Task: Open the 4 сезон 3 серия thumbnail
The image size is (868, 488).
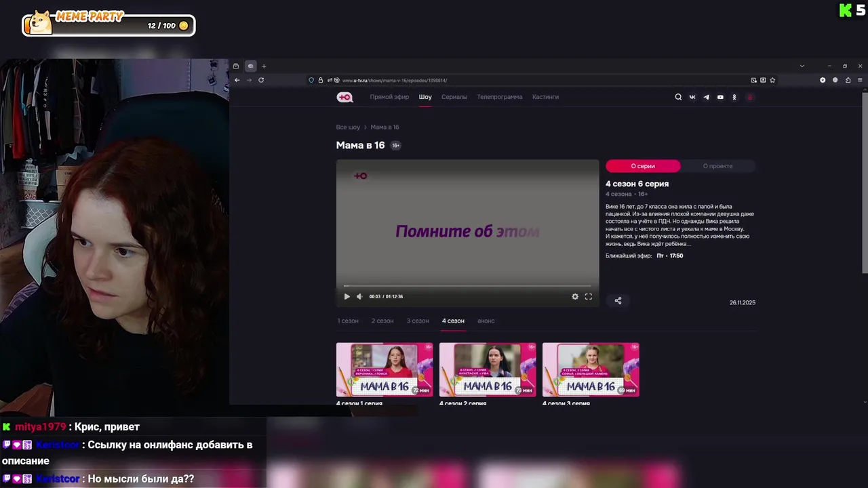Action: (591, 369)
